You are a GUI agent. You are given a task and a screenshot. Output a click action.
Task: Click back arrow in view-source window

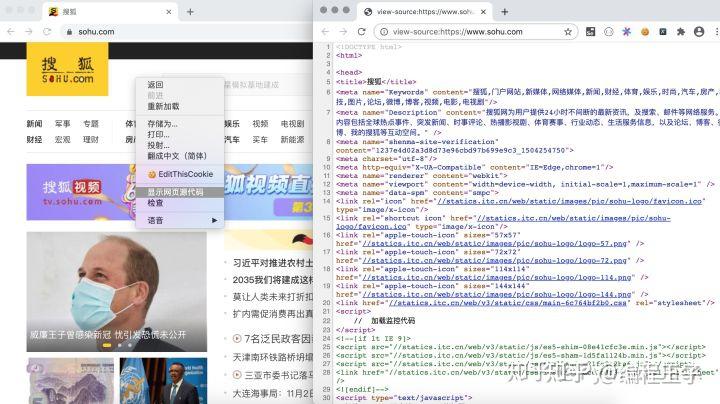(325, 32)
